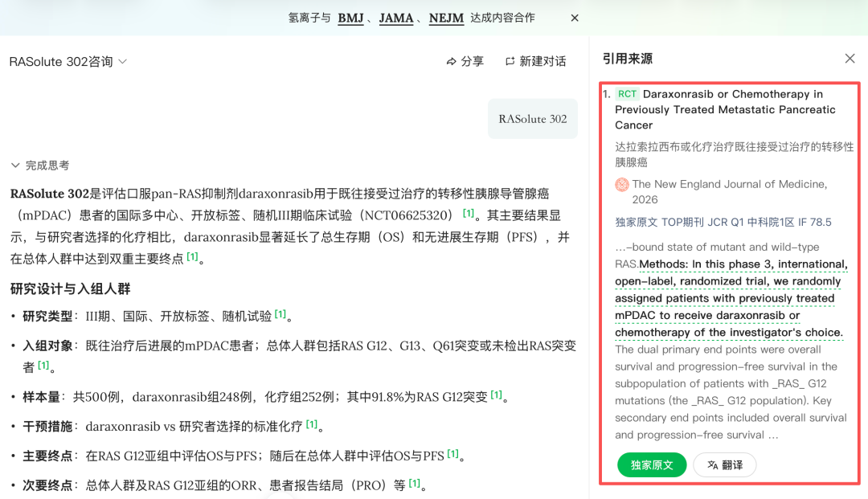Open citation [1] on 入组对象 line

point(43,365)
